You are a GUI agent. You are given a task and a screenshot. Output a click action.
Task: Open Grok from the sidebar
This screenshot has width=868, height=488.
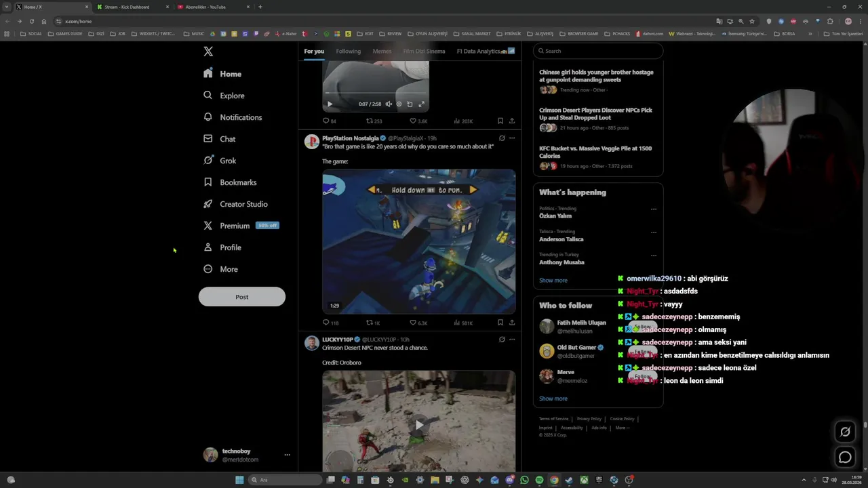click(220, 161)
